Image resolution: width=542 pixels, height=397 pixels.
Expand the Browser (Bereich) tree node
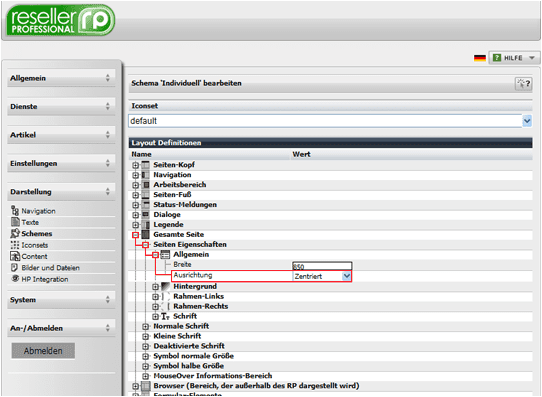136,386
